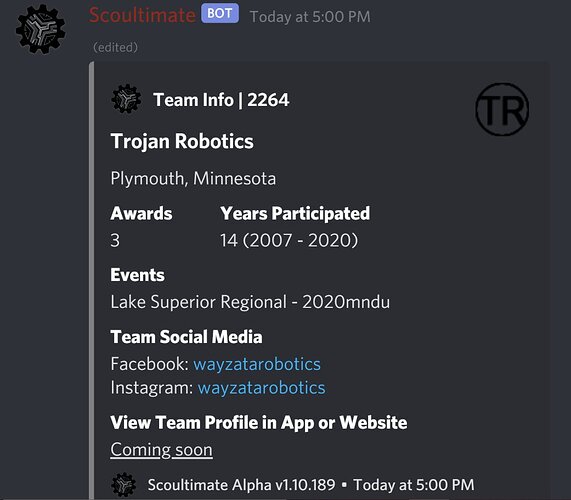
Task: Click the Awards field heading
Action: 141,213
